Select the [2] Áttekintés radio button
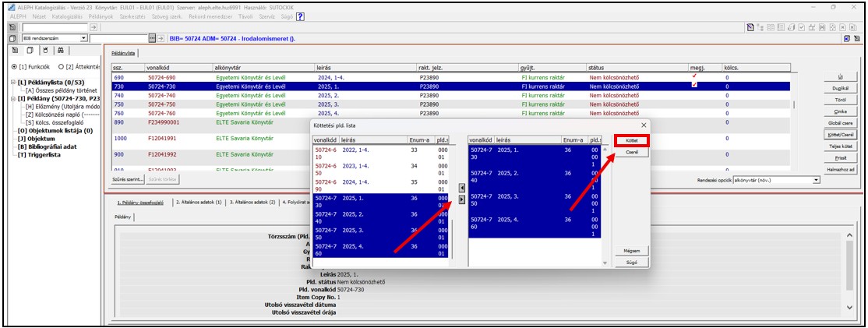The width and height of the screenshot is (868, 328). (61, 66)
